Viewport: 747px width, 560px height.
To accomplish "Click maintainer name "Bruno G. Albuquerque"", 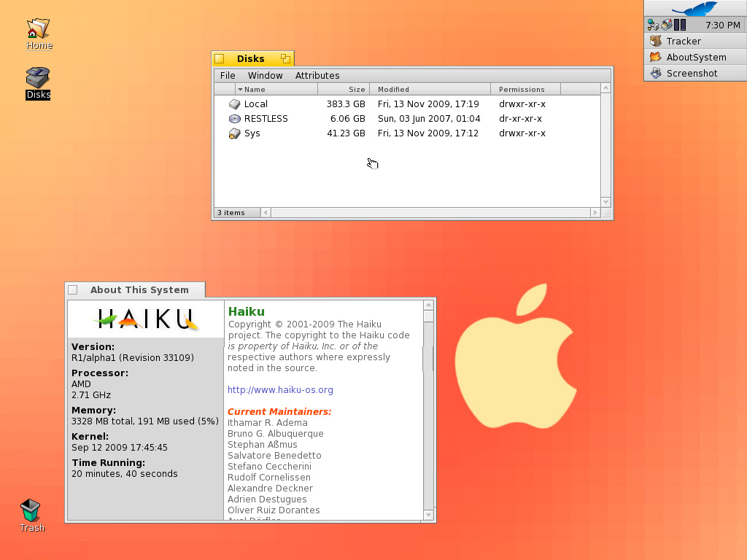I will (x=275, y=434).
